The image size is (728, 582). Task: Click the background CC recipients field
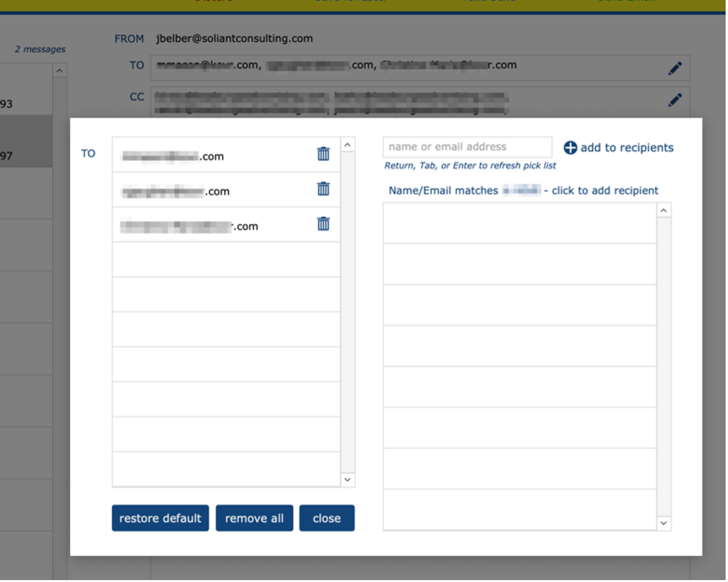(420, 101)
